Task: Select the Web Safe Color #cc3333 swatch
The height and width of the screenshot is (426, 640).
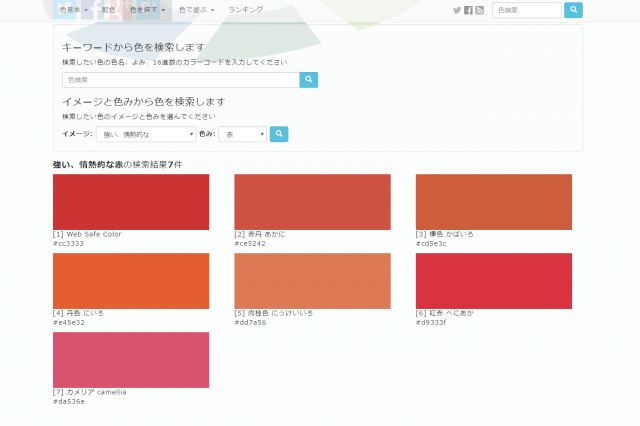Action: tap(131, 201)
